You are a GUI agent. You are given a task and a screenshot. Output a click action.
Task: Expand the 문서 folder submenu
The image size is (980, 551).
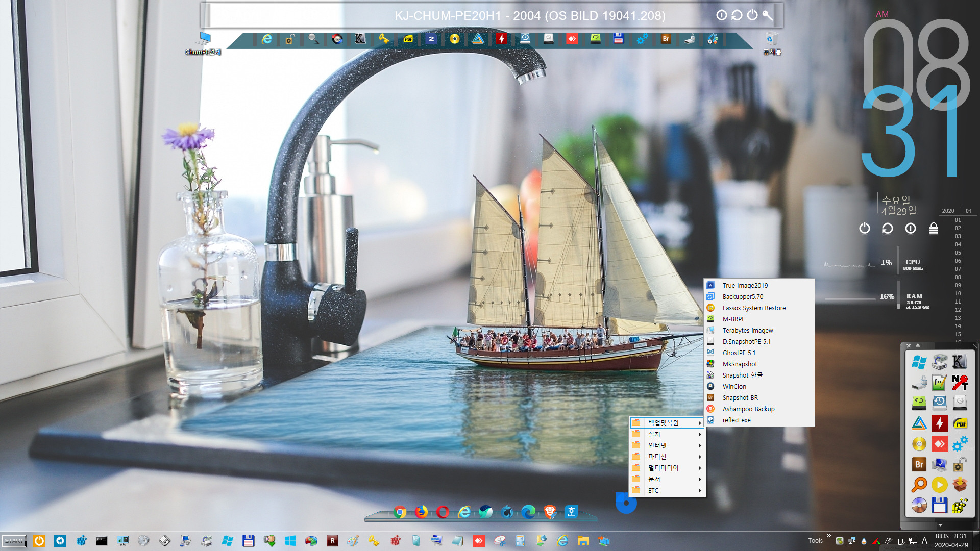tap(668, 479)
